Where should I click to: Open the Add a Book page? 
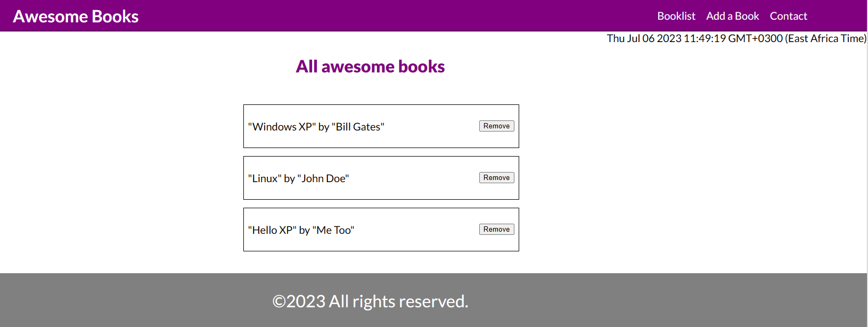[x=733, y=16]
